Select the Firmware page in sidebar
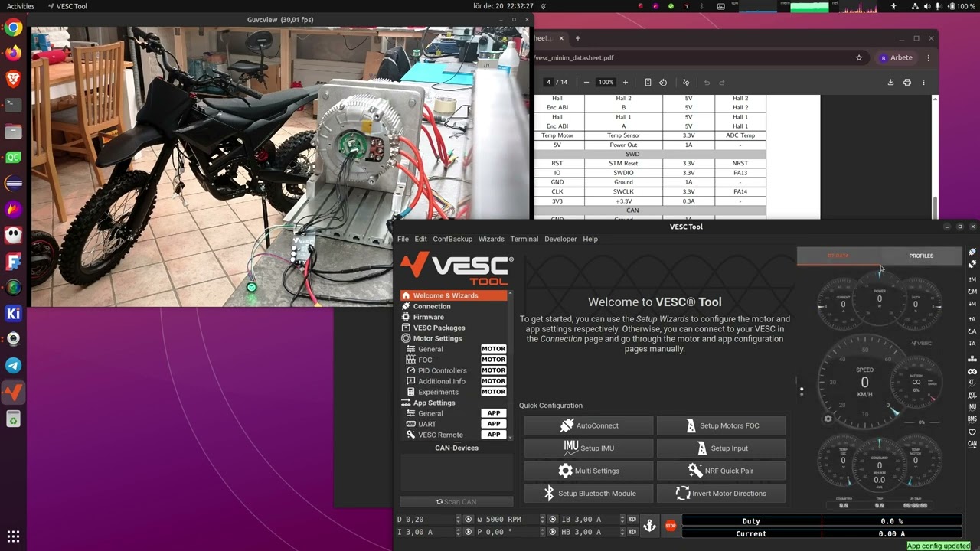The width and height of the screenshot is (980, 551). tap(453, 317)
